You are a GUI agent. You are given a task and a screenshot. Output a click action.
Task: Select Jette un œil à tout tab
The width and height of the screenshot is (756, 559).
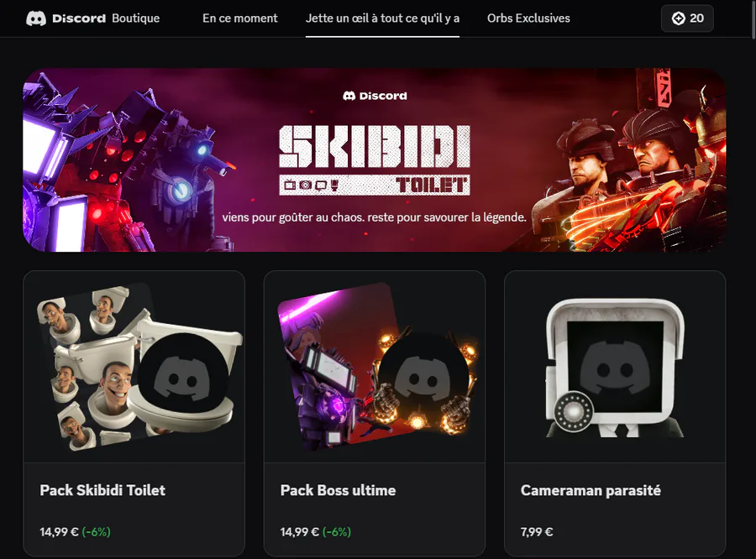click(x=382, y=18)
